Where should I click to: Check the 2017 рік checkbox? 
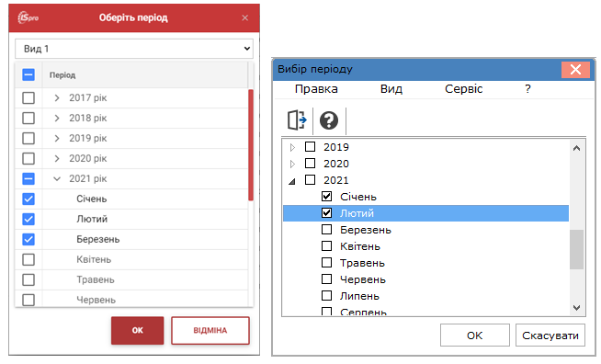[28, 97]
